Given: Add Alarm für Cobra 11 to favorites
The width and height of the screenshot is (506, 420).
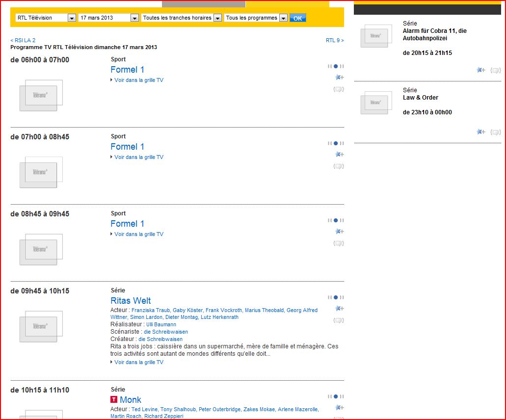Looking at the screenshot, I should point(480,70).
